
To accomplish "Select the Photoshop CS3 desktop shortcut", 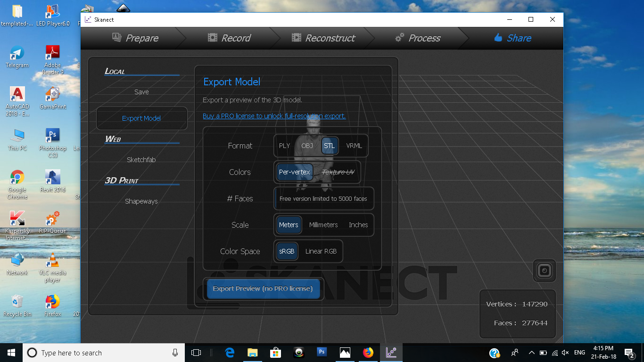I will click(x=52, y=143).
